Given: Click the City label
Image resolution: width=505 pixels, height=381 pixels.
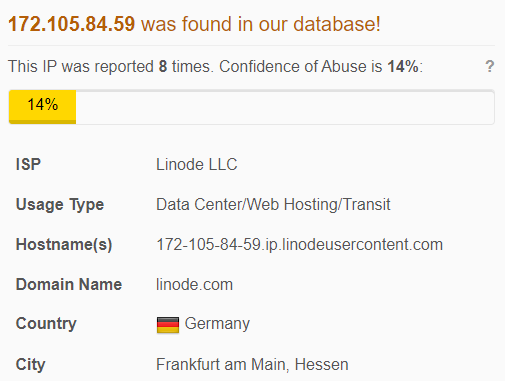Looking at the screenshot, I should pyautogui.click(x=30, y=364).
